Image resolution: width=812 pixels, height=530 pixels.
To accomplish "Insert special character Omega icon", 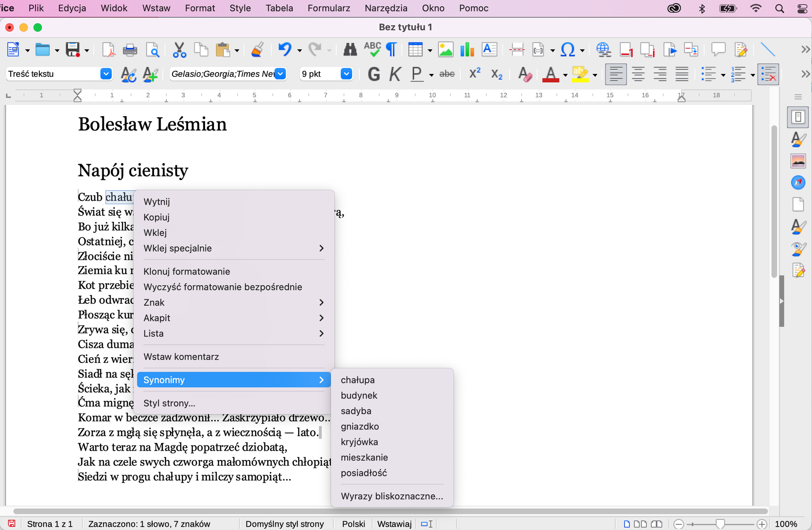I will pos(567,50).
